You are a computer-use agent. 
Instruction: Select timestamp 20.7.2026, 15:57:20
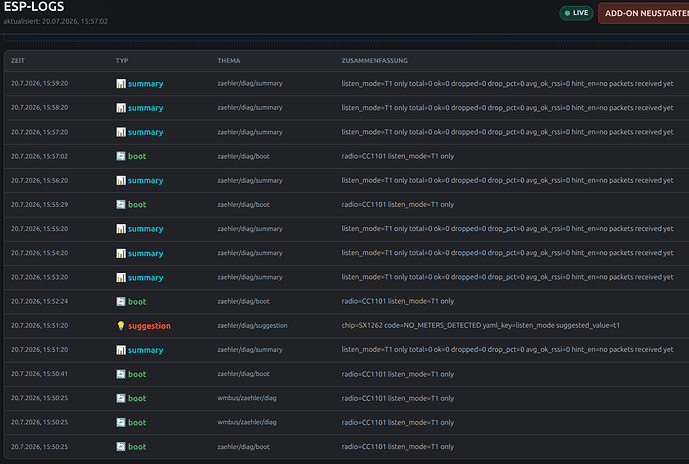click(40, 132)
